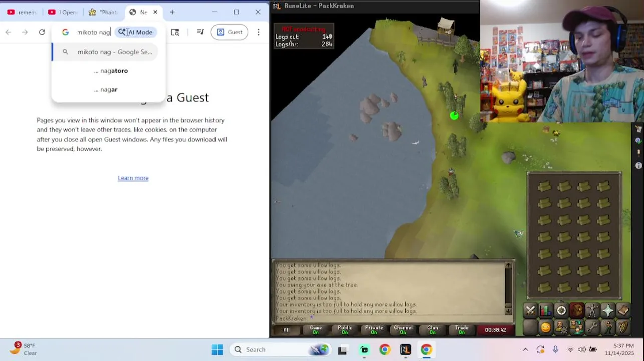Open RuneLite from the taskbar
This screenshot has height=361, width=644.
[x=405, y=350]
